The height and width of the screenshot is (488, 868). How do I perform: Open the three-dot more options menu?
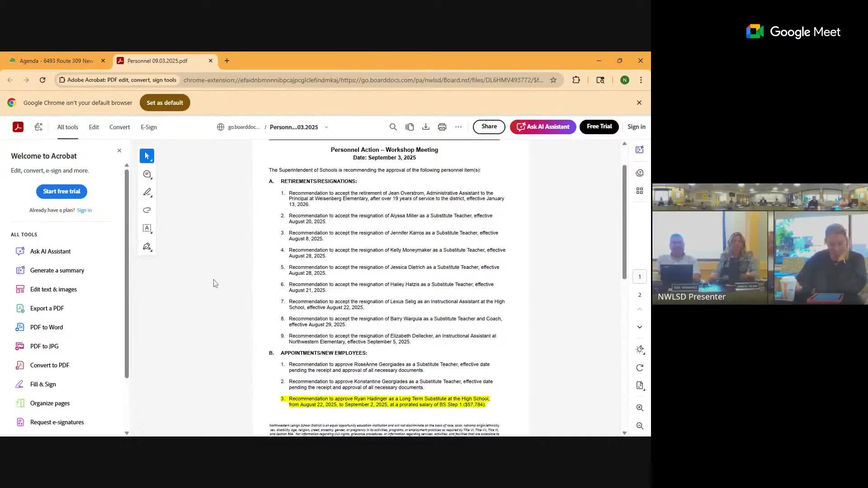458,127
